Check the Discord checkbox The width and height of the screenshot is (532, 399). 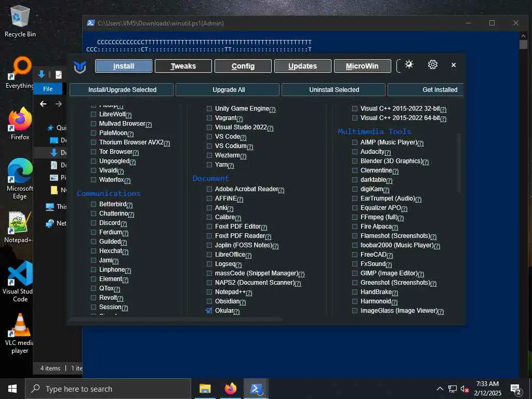click(x=94, y=223)
